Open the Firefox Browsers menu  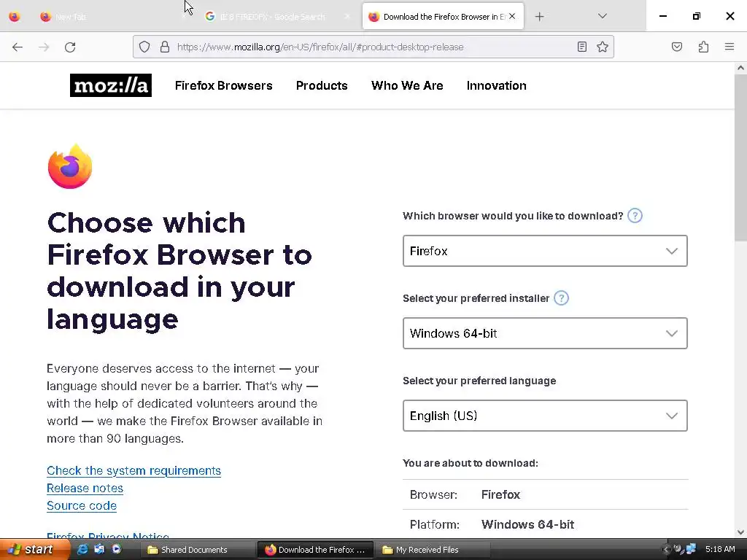223,86
